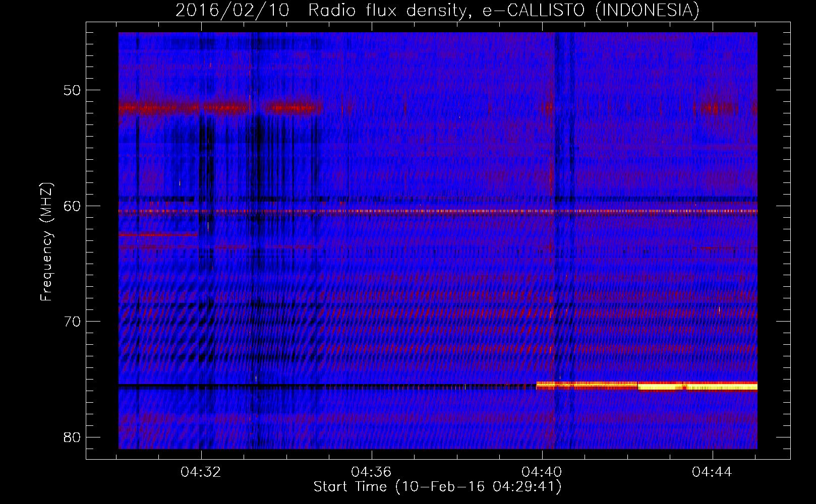Image resolution: width=816 pixels, height=504 pixels.
Task: Click the short red line segment near 62.5 MHz
Action: (158, 234)
